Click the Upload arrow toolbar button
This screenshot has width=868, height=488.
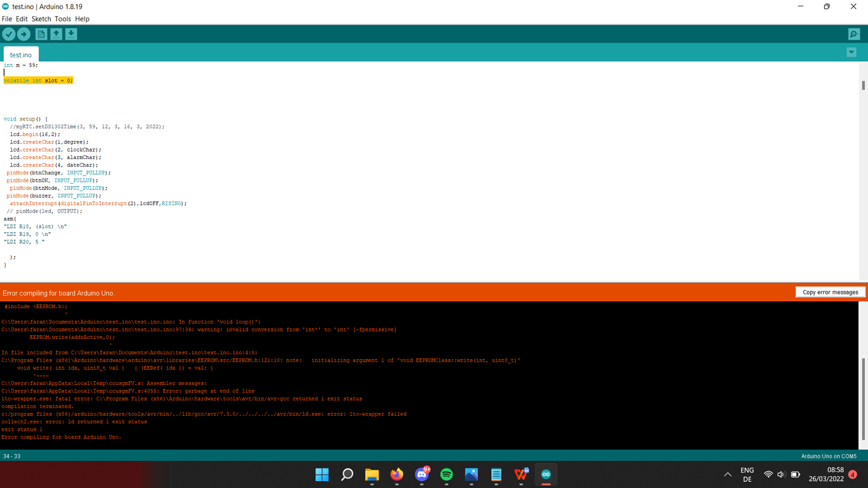click(x=24, y=34)
